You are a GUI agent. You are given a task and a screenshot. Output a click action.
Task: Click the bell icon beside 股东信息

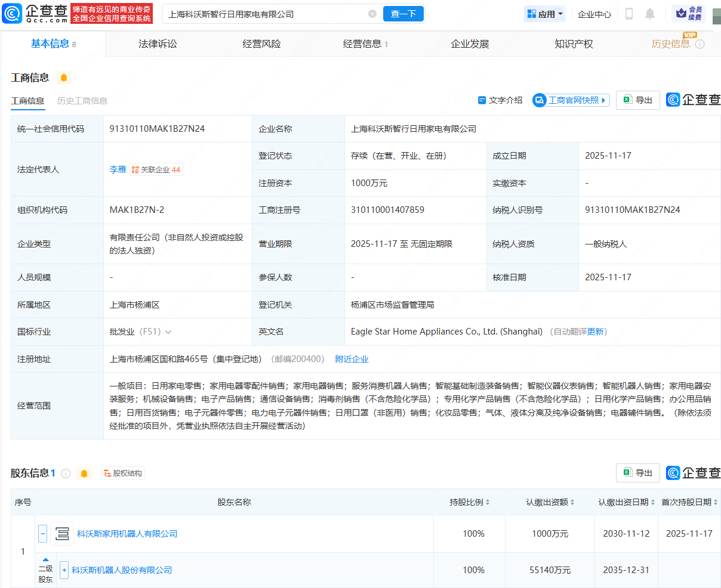[84, 474]
